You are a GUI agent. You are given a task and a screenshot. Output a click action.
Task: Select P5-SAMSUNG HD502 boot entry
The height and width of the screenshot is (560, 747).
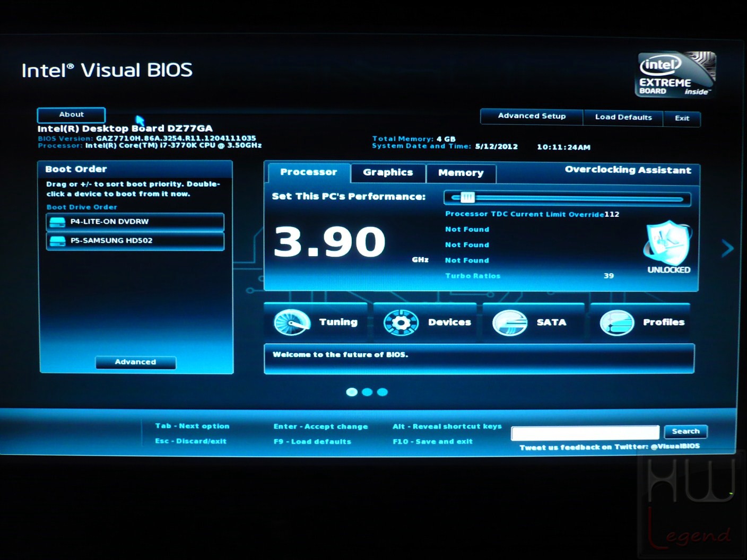coord(135,241)
